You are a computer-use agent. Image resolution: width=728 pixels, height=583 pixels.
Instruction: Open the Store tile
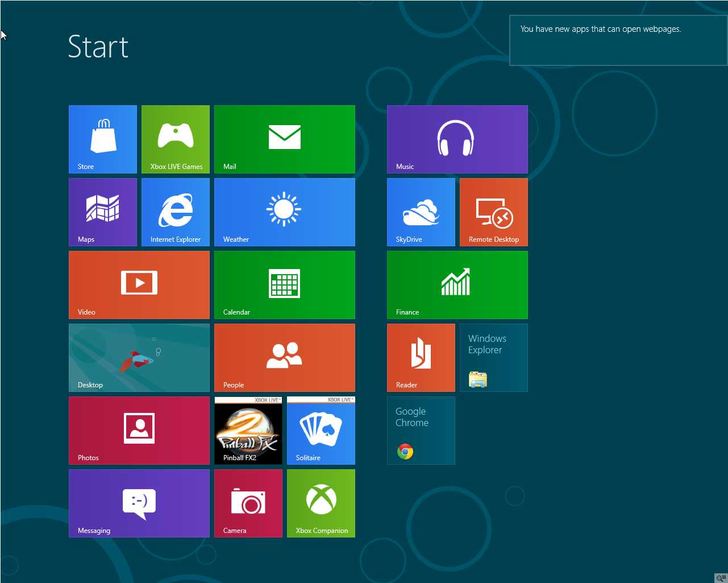pyautogui.click(x=103, y=139)
